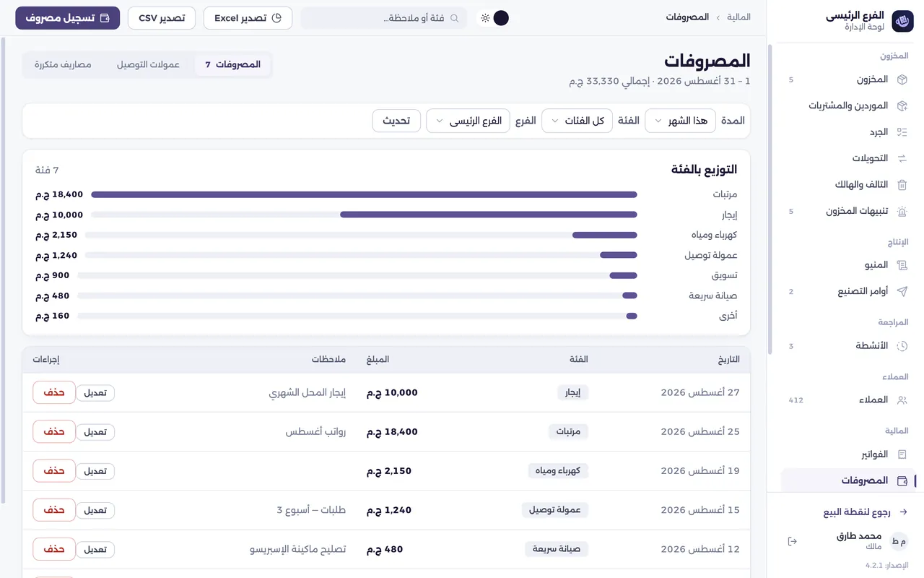Image resolution: width=924 pixels, height=578 pixels.
Task: Click the 18,400 ج.م amount in table row
Action: (x=392, y=432)
